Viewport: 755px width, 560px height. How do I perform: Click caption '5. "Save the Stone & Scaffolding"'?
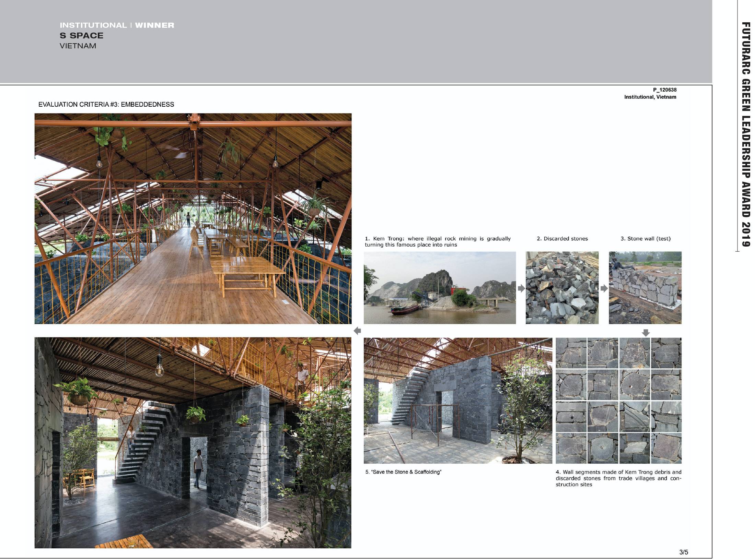click(403, 472)
